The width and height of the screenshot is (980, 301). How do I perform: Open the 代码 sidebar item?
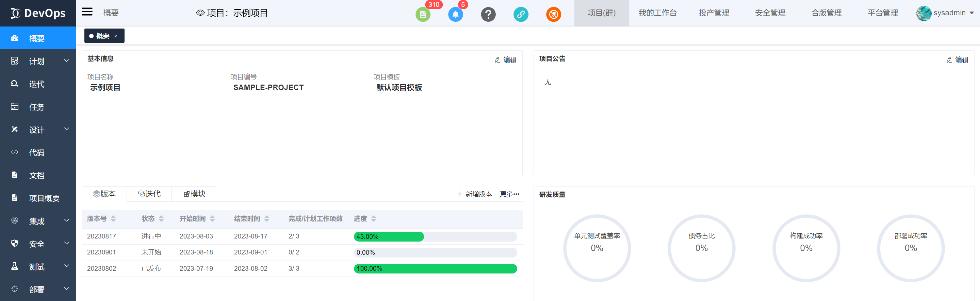pos(37,153)
